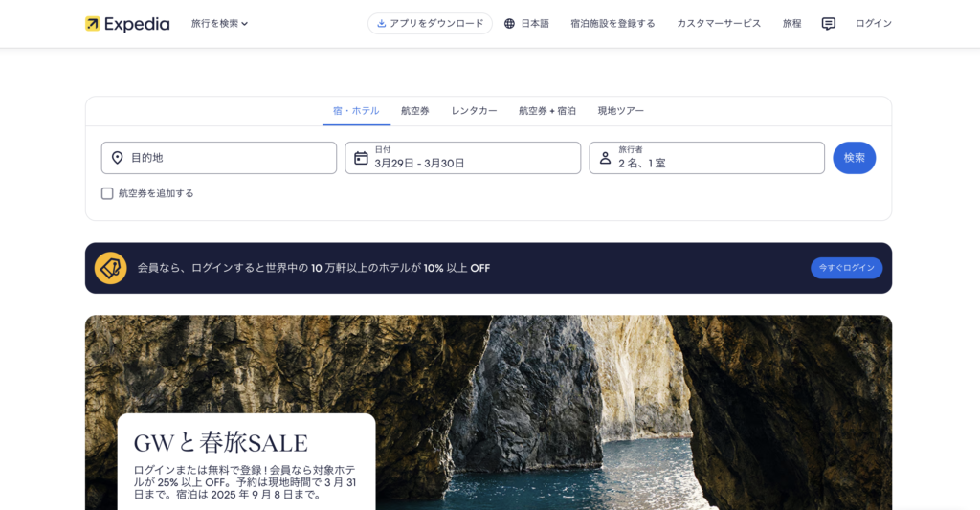Click the yellow coupon tag icon
Viewport: 980px width, 510px height.
coord(111,268)
